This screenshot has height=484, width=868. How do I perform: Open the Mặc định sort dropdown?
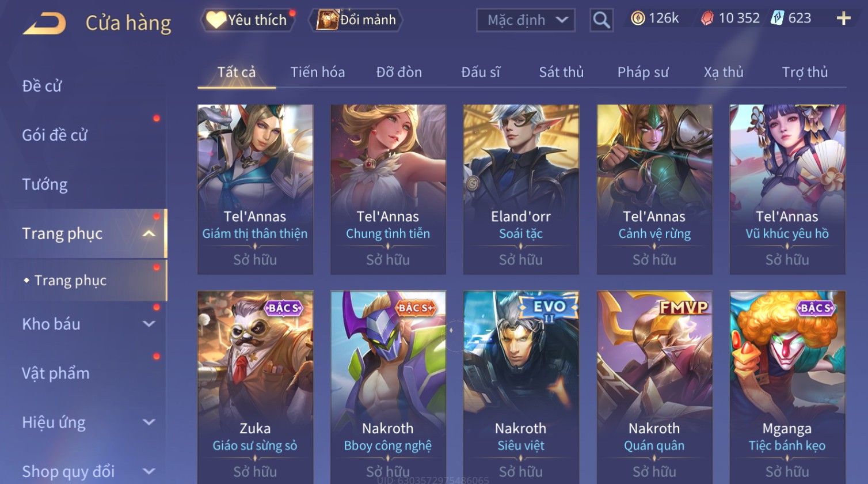(526, 20)
